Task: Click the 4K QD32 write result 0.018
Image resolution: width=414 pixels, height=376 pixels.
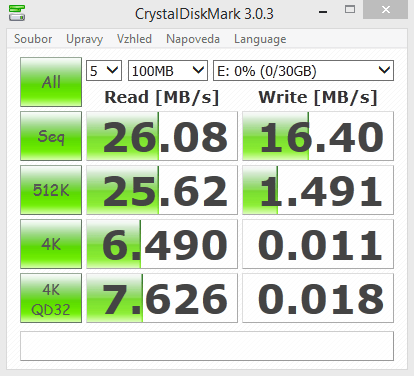Action: click(x=318, y=298)
